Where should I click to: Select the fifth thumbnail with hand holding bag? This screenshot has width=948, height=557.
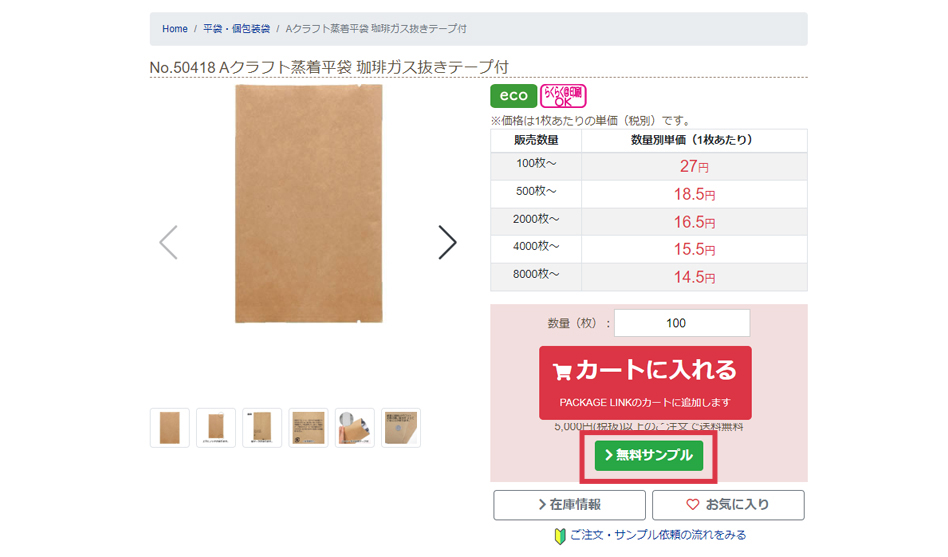point(355,428)
